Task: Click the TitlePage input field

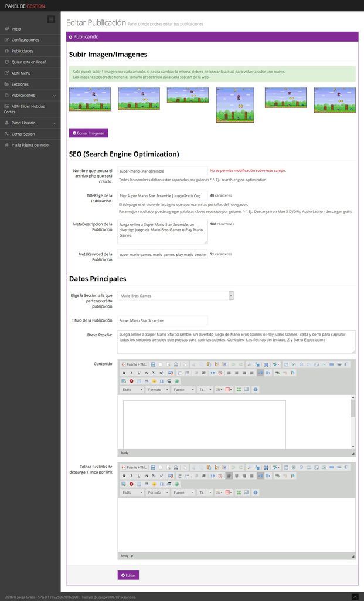Action: 163,195
